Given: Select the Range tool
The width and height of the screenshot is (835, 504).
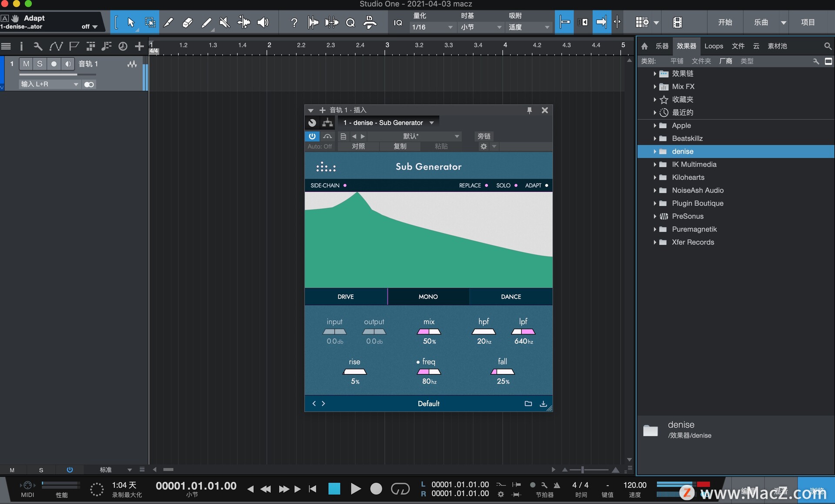Looking at the screenshot, I should click(150, 22).
